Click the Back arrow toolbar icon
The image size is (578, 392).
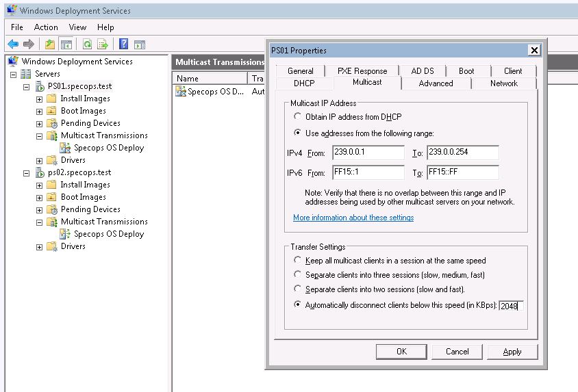(13, 44)
